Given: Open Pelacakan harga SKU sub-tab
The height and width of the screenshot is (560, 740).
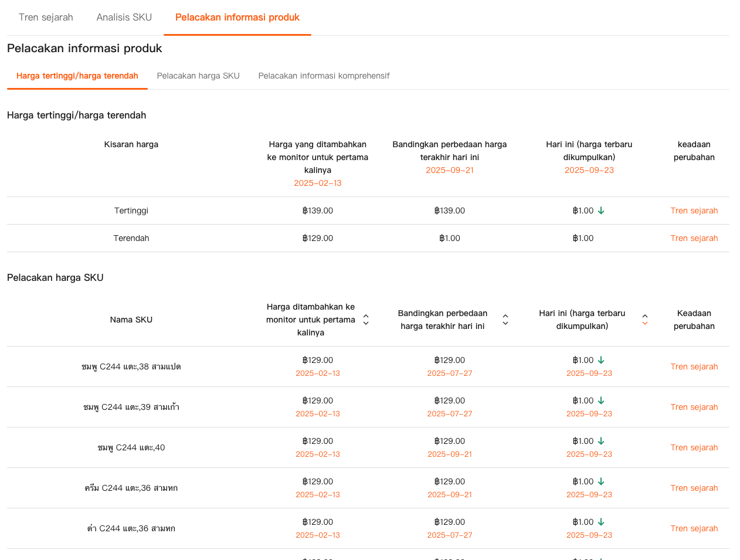Looking at the screenshot, I should click(x=198, y=76).
